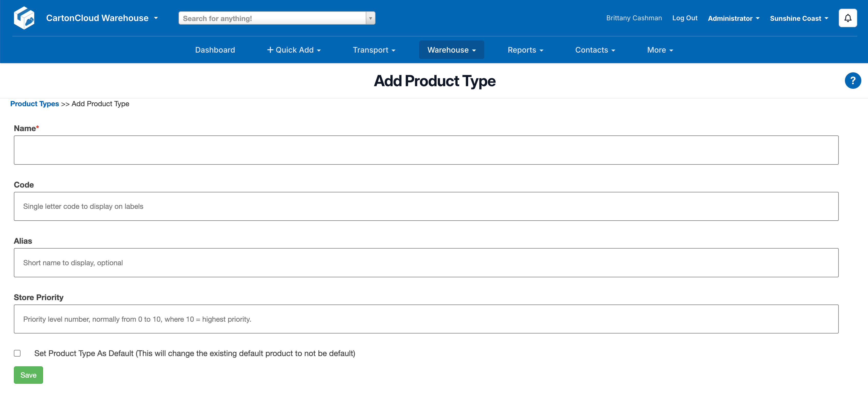
Task: Go to the Dashboard tab
Action: 215,50
